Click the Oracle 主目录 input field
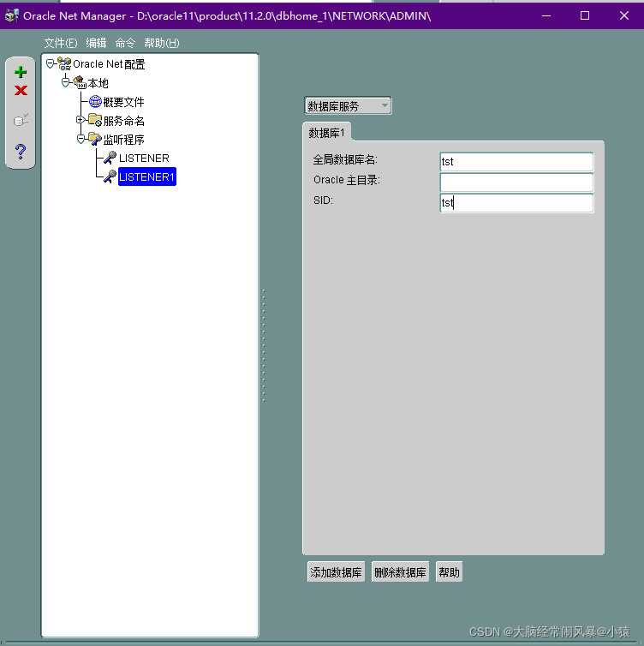 pyautogui.click(x=516, y=182)
